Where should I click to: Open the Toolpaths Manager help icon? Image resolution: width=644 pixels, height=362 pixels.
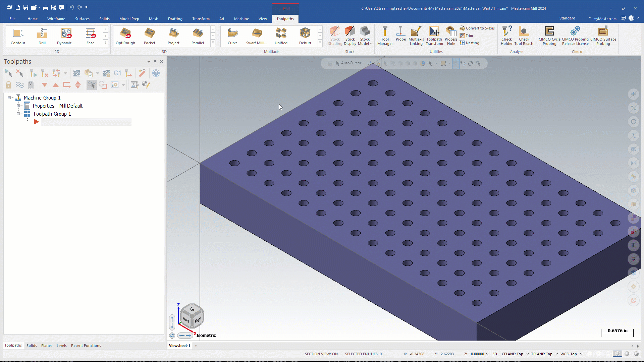tap(156, 73)
